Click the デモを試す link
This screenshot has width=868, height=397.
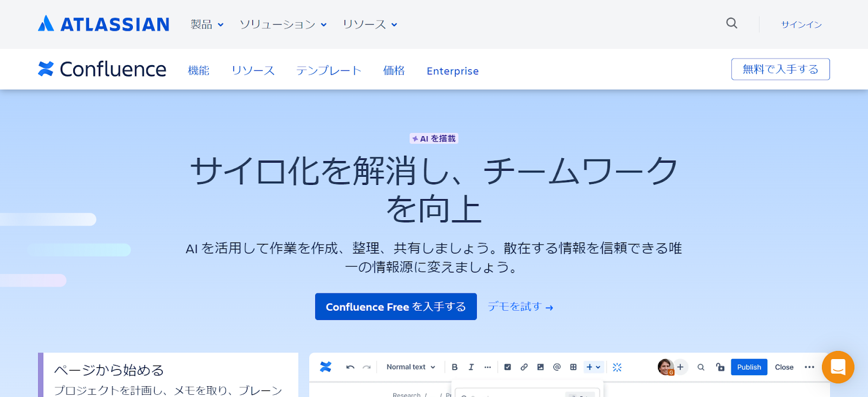(520, 307)
